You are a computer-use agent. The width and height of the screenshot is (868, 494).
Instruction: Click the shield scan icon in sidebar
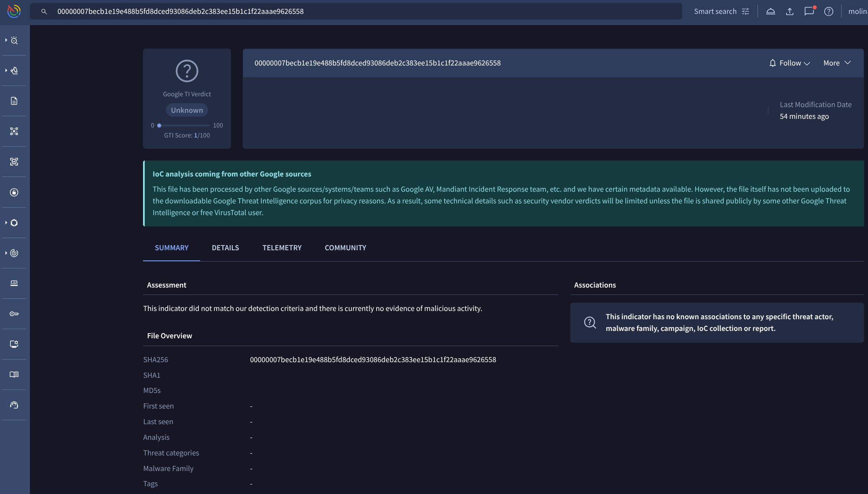[x=14, y=162]
